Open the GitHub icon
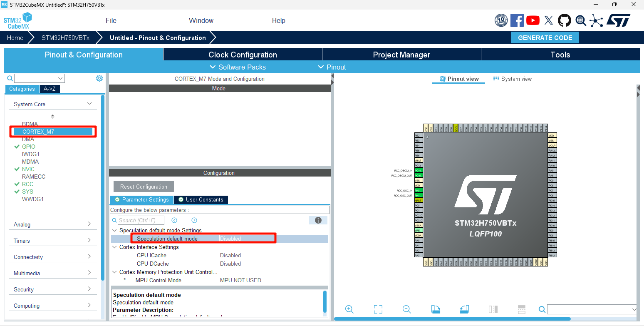 (x=565, y=20)
